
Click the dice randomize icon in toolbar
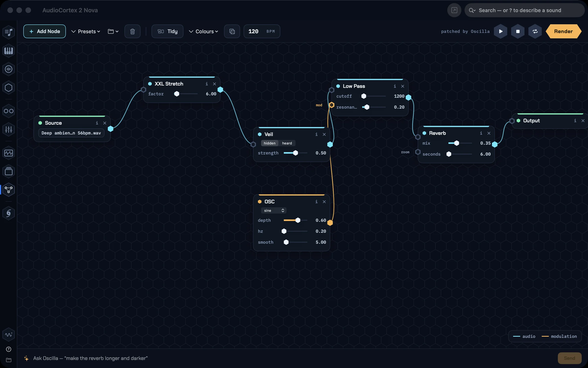(232, 31)
